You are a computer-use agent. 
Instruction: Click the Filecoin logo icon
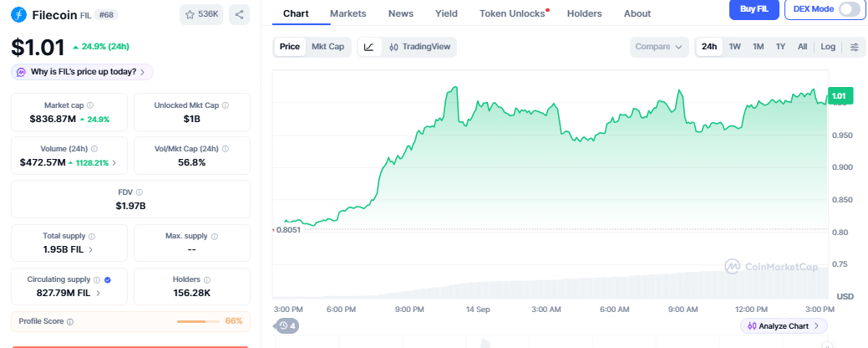coord(19,14)
